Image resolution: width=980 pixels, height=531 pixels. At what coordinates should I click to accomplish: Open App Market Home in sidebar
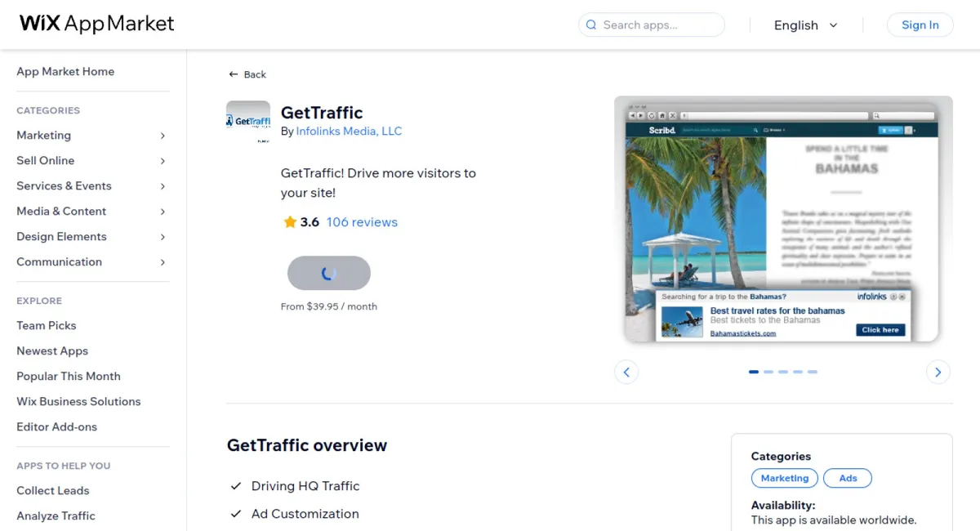[65, 72]
